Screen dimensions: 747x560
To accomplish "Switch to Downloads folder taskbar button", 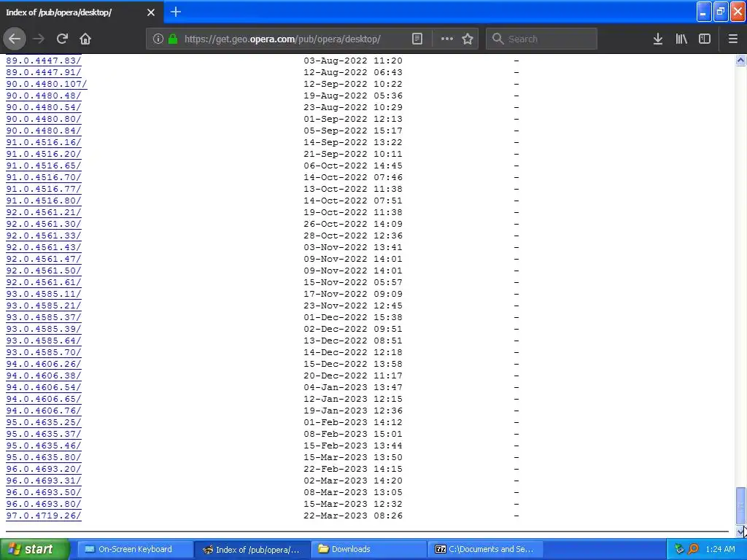I will point(368,550).
